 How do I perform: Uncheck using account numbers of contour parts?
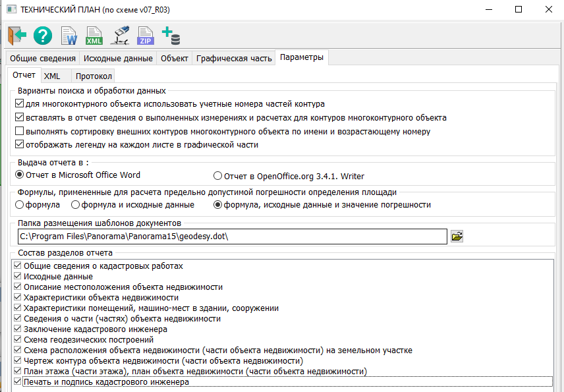[x=19, y=104]
